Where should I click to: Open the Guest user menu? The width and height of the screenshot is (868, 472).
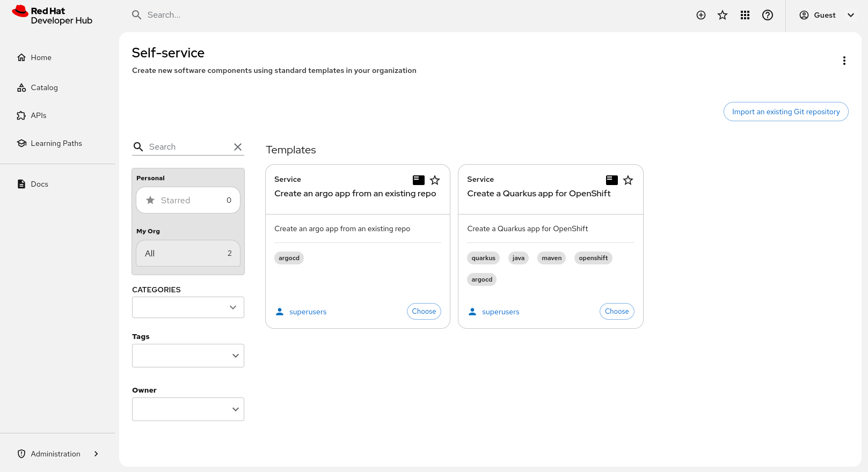[x=826, y=15]
